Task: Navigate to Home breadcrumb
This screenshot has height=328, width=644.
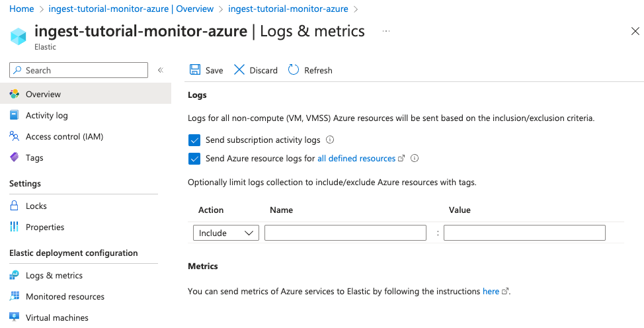Action: coord(22,9)
